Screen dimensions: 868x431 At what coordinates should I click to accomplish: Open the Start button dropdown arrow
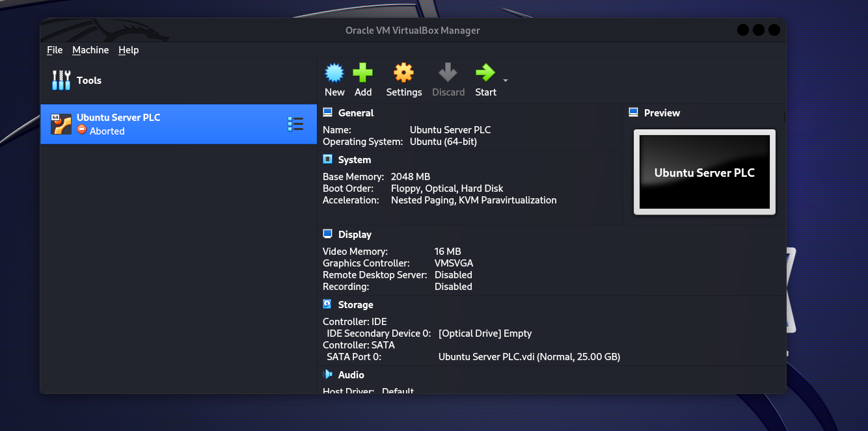coord(506,81)
